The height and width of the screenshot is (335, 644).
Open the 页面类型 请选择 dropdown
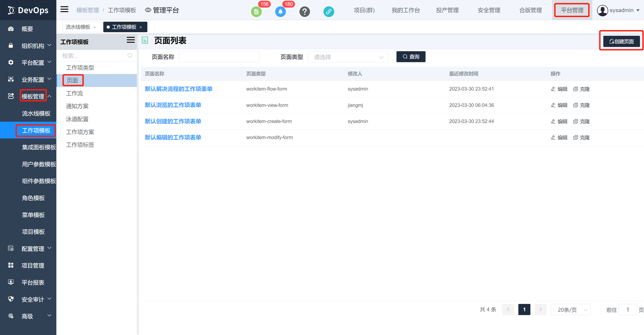(348, 57)
